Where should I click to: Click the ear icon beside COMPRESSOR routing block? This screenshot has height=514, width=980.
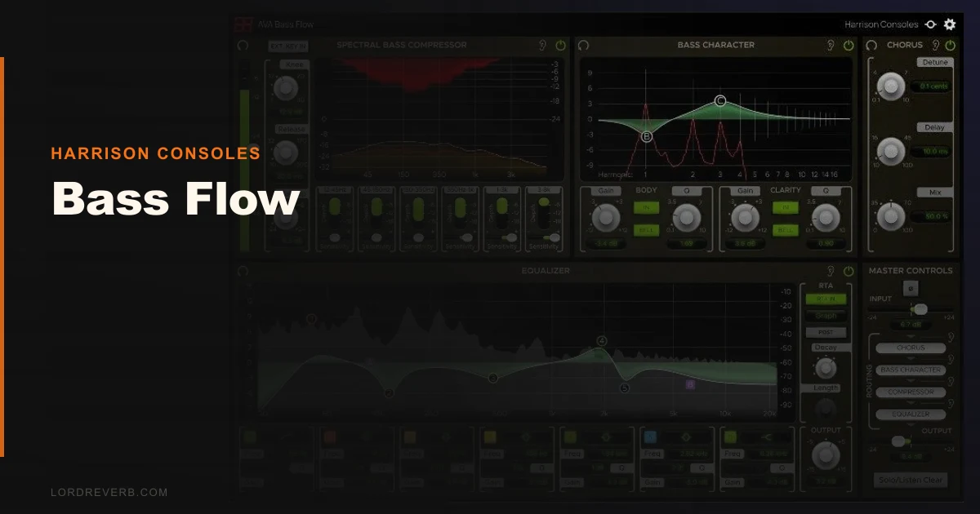pos(951,382)
